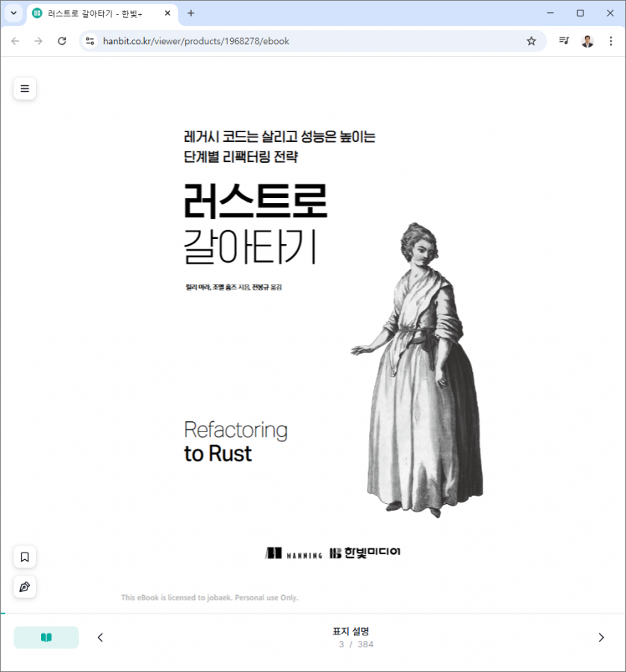This screenshot has width=626, height=672.
Task: Open the highlighter pen annotation tool
Action: 25,587
